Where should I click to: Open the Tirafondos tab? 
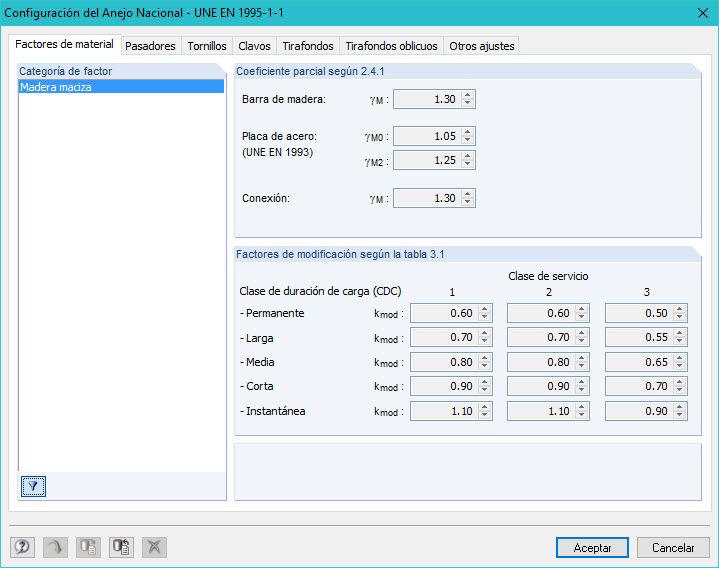[x=308, y=46]
